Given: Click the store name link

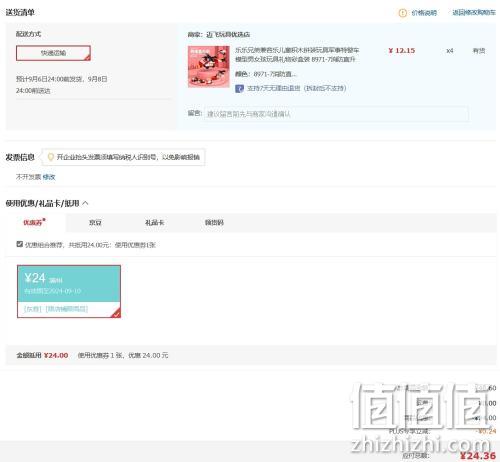Looking at the screenshot, I should coord(228,34).
